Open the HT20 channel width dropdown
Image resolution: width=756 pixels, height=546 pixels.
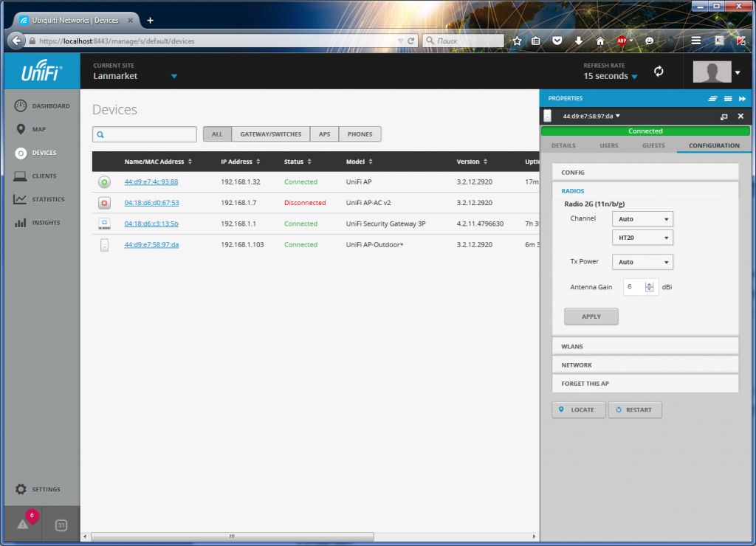click(642, 238)
